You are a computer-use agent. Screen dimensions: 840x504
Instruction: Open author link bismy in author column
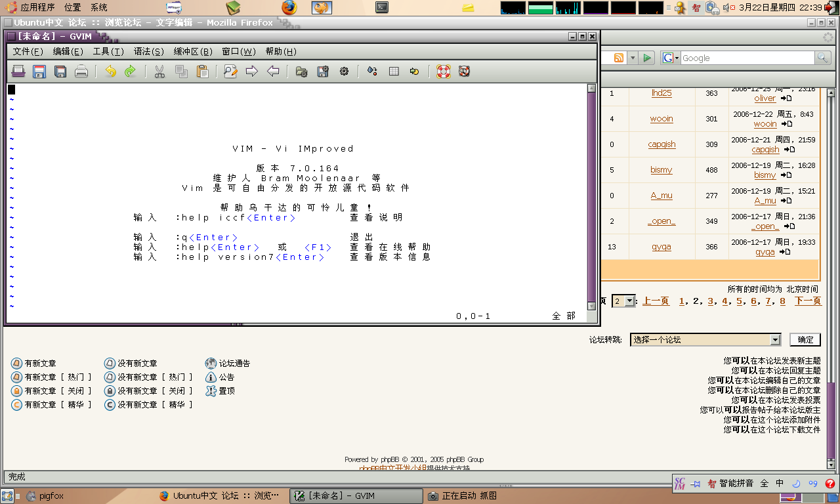tap(661, 170)
